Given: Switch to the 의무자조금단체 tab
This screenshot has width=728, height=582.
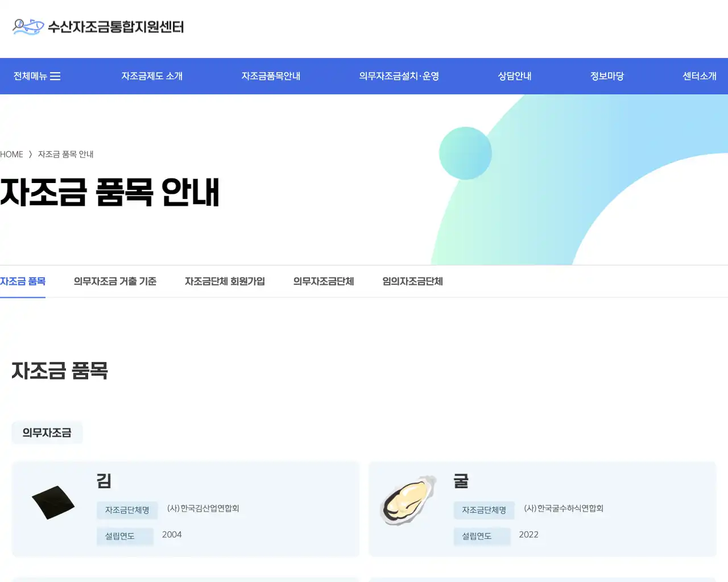Looking at the screenshot, I should [x=323, y=281].
